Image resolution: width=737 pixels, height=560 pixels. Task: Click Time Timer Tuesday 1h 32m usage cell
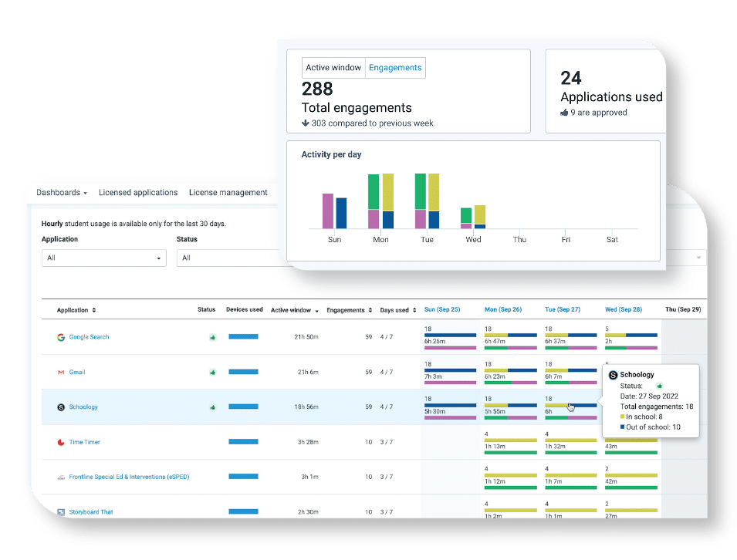(570, 443)
